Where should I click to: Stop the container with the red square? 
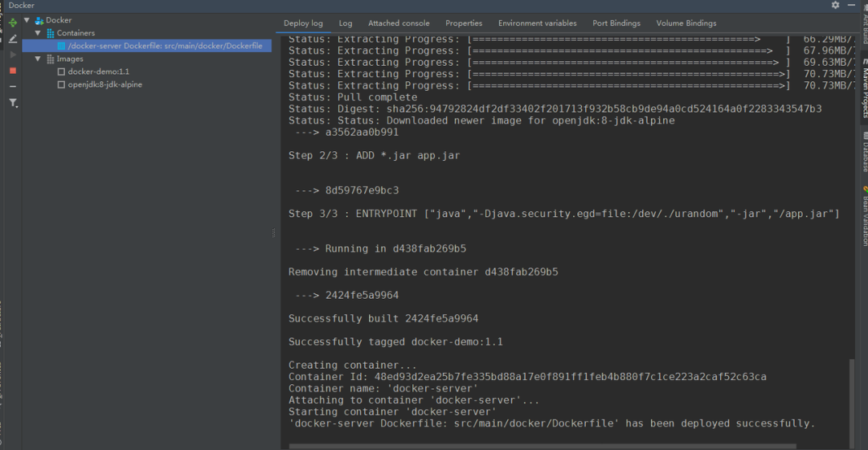13,71
